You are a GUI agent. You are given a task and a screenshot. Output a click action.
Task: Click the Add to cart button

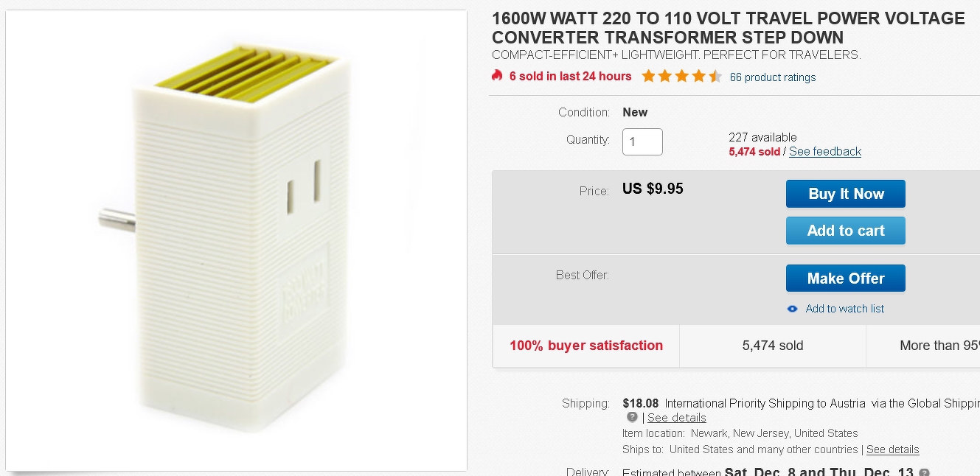point(846,231)
